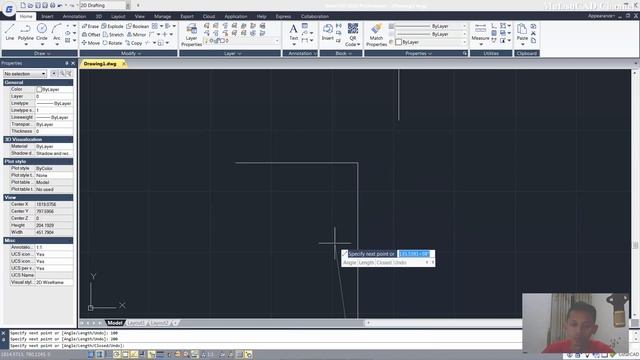Open the No selection dropdown in Properties
The image size is (640, 360).
tap(24, 73)
